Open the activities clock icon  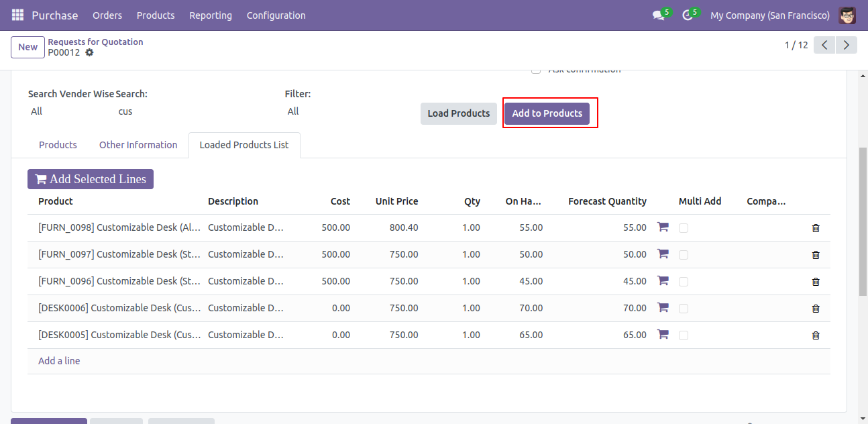[688, 15]
